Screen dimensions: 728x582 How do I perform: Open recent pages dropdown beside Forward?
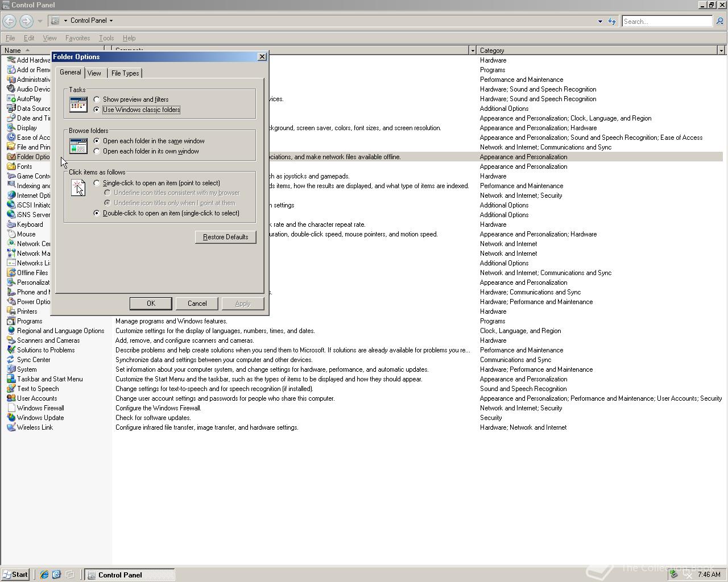[x=40, y=21]
